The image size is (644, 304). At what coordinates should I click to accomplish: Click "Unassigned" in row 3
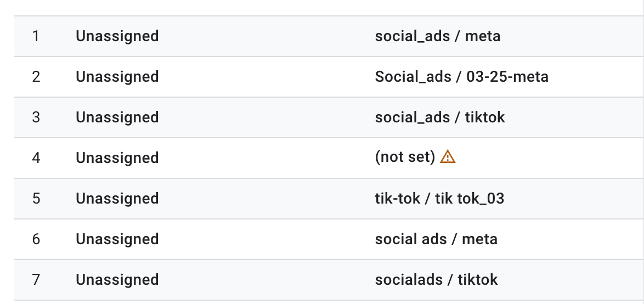[x=117, y=117]
